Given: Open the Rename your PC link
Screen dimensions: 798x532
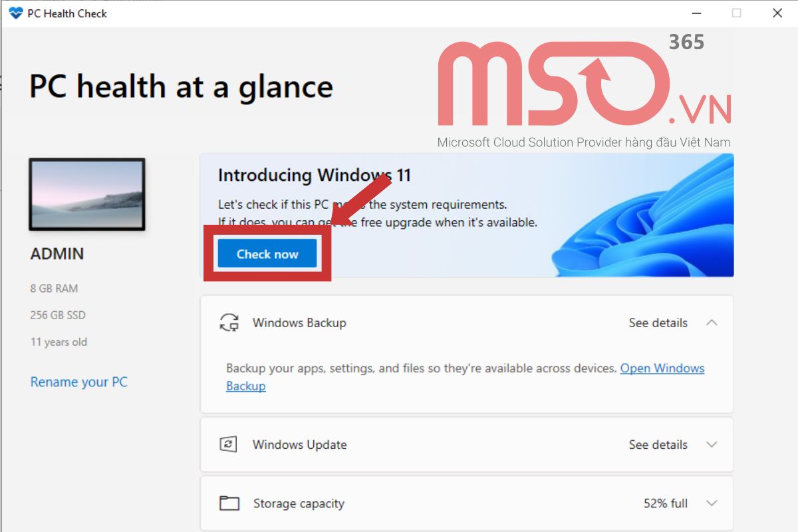Looking at the screenshot, I should [x=78, y=382].
